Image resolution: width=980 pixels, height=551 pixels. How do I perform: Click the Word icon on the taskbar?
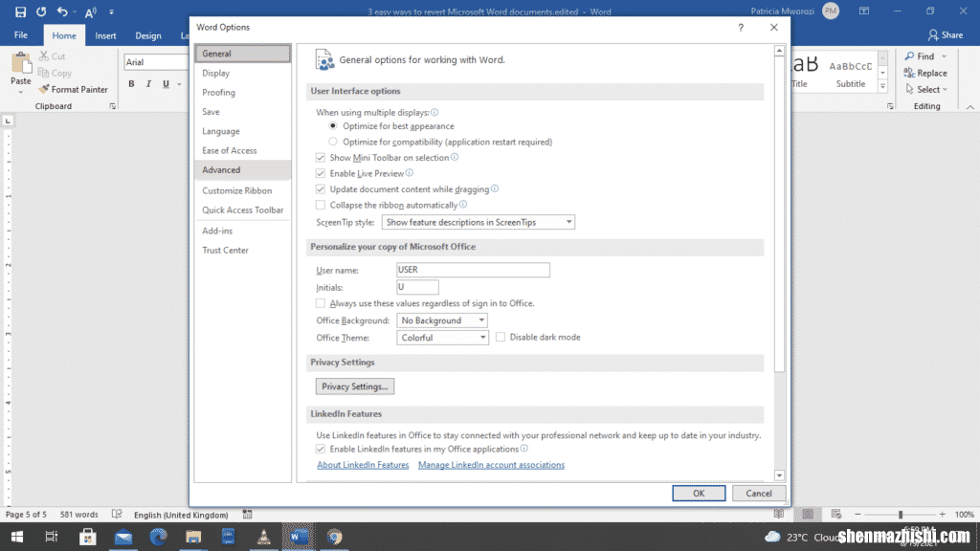click(x=299, y=537)
